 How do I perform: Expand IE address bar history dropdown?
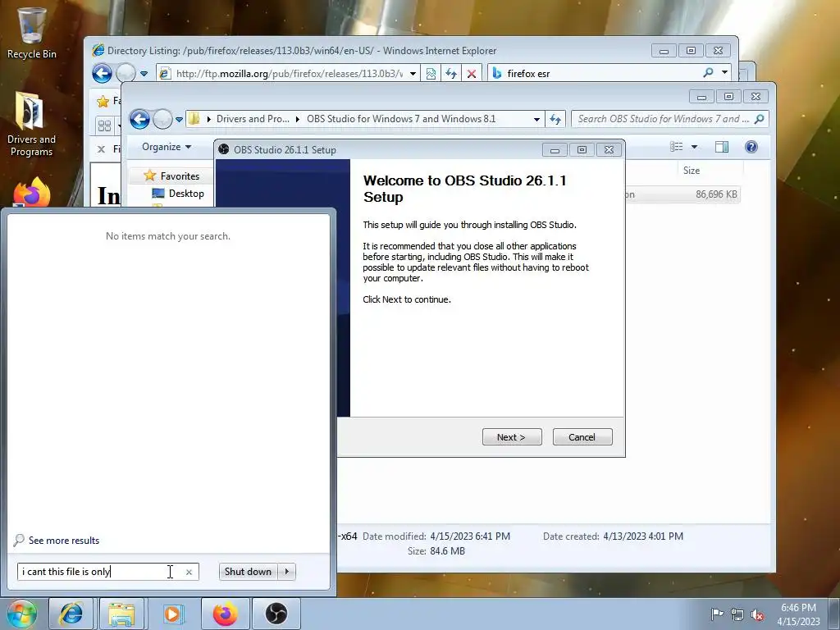413,73
